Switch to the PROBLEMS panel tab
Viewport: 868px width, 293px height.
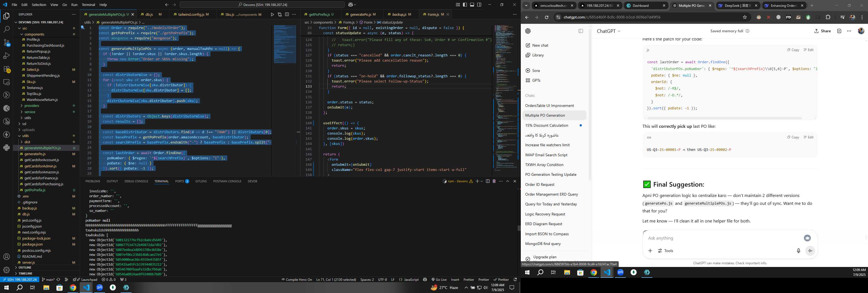click(x=93, y=181)
